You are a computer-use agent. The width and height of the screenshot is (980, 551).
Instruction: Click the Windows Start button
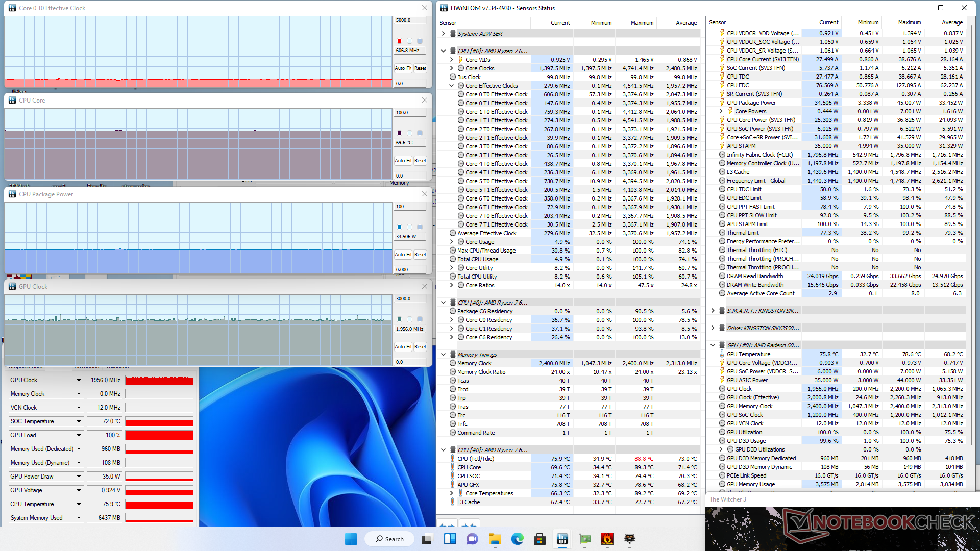[351, 539]
